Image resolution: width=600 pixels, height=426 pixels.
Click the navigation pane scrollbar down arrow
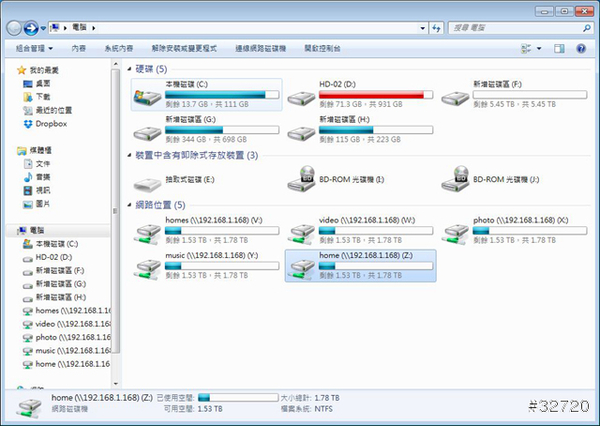tap(116, 384)
